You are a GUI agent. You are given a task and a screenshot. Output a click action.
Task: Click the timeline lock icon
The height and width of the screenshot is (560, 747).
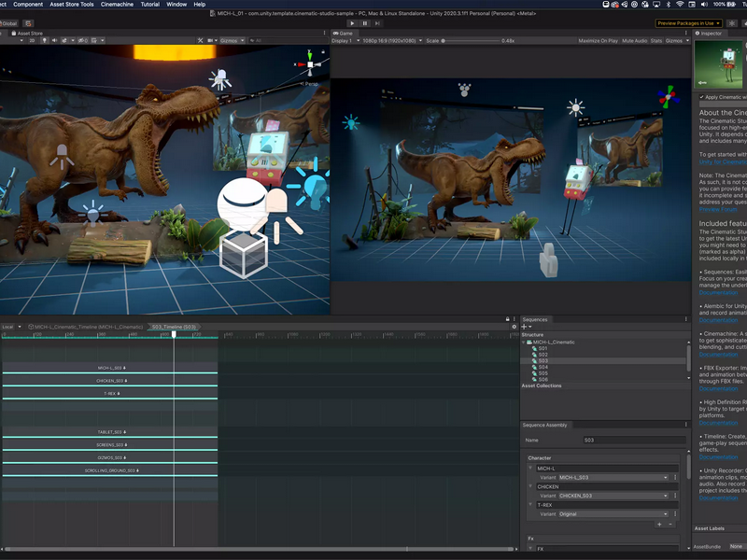click(507, 319)
